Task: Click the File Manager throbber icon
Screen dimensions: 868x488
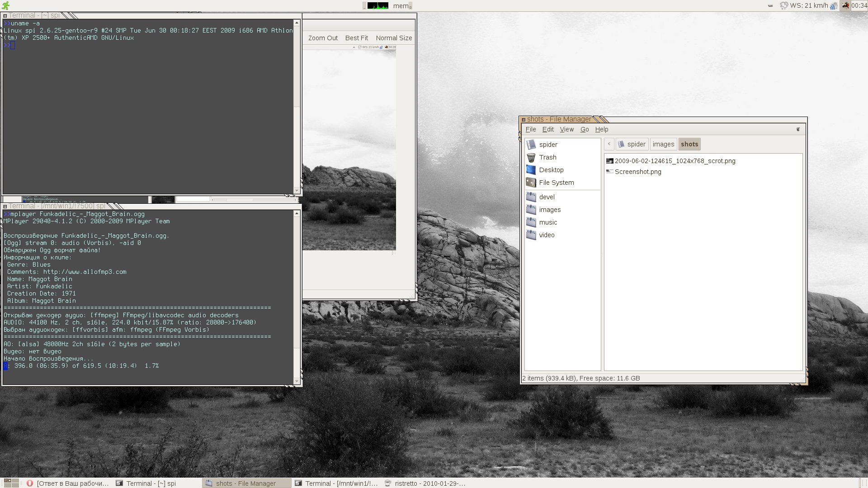Action: tap(798, 129)
